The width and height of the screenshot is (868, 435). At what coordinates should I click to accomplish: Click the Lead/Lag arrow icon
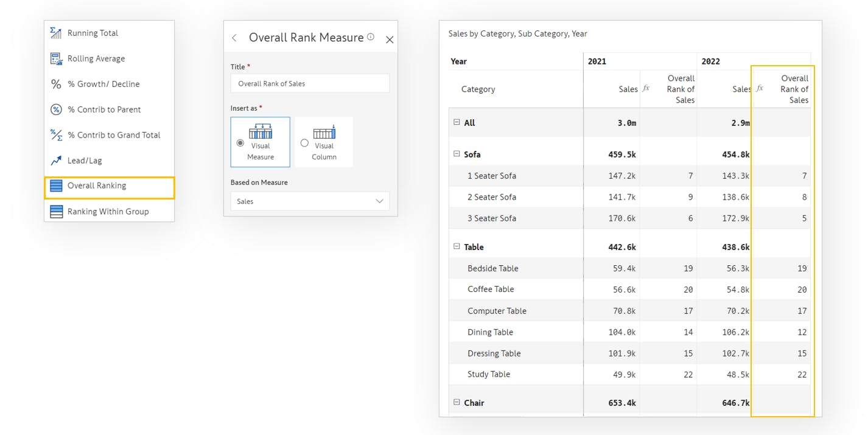point(56,161)
